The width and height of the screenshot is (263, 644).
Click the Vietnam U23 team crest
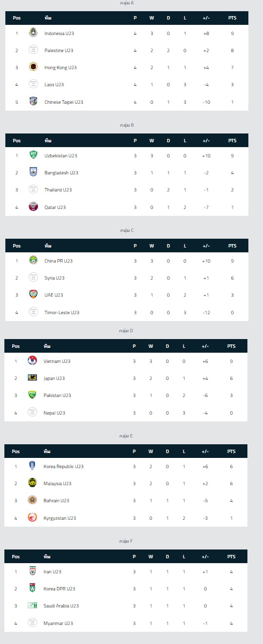(32, 361)
